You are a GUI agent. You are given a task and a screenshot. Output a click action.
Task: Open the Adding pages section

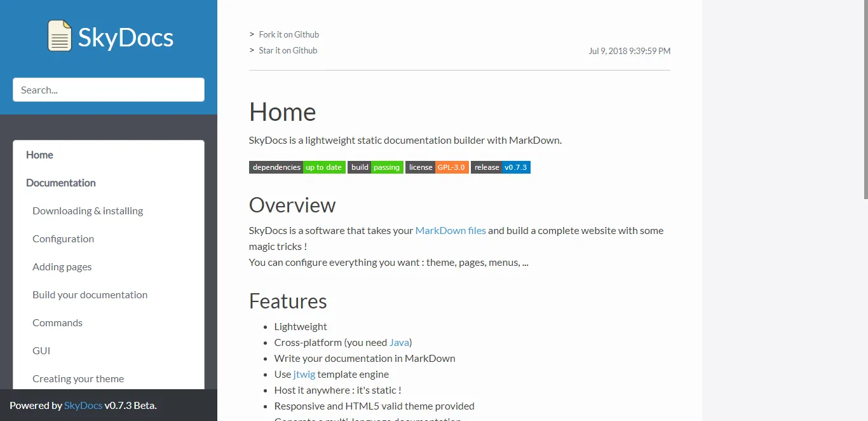coord(62,266)
